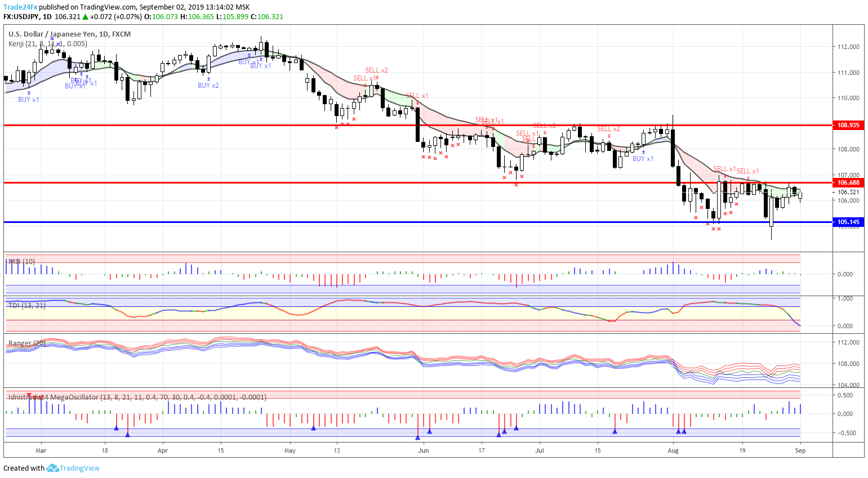Click the Aug date on the time axis
This screenshot has height=478, width=868.
click(x=673, y=450)
